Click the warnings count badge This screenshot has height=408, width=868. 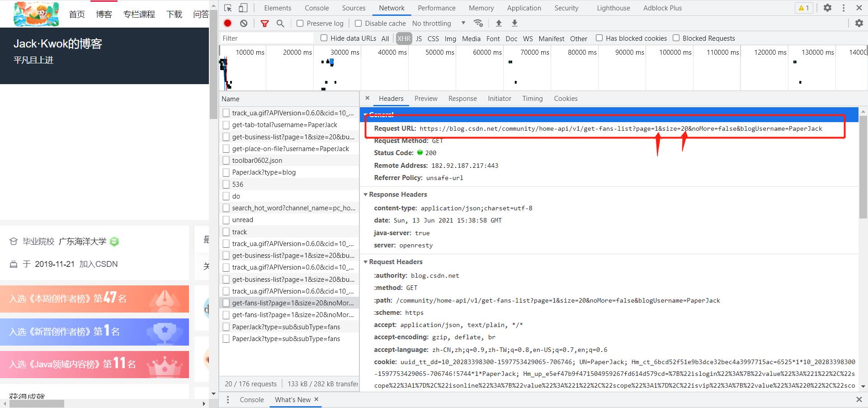tap(804, 8)
